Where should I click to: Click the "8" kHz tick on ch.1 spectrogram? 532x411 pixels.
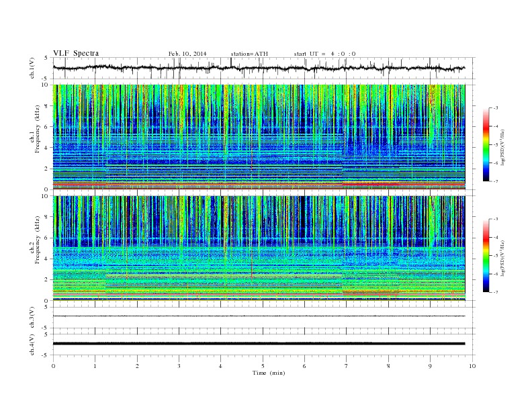tap(46, 106)
